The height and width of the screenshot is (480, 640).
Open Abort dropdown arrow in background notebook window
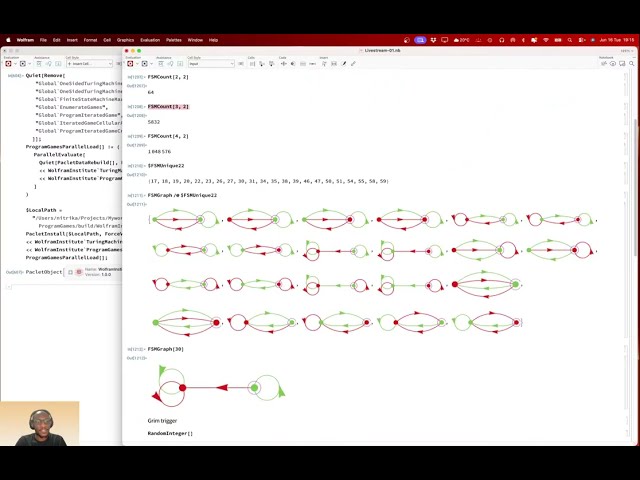(x=29, y=64)
